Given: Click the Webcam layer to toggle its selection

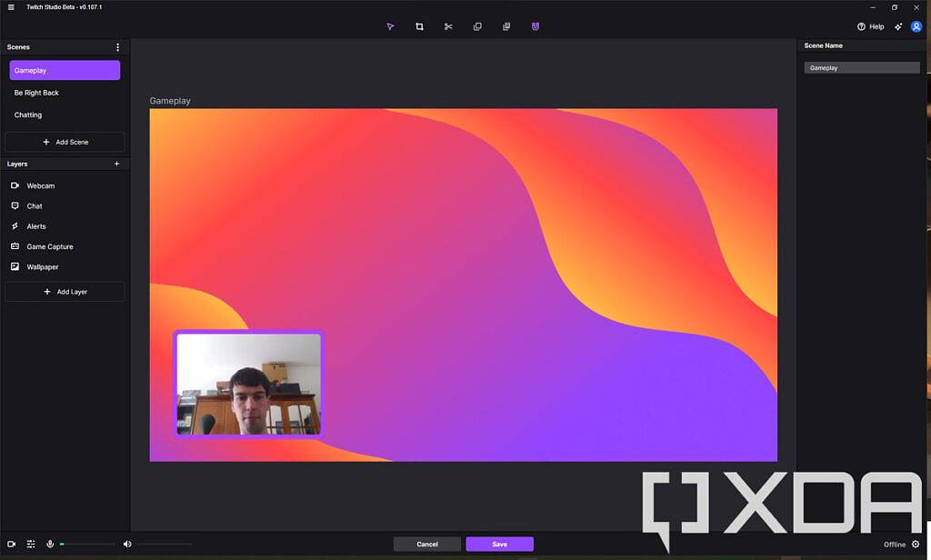Looking at the screenshot, I should [x=40, y=185].
